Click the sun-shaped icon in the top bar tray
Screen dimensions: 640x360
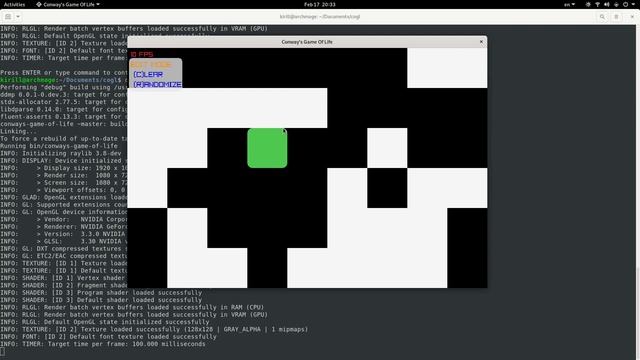coord(588,4)
